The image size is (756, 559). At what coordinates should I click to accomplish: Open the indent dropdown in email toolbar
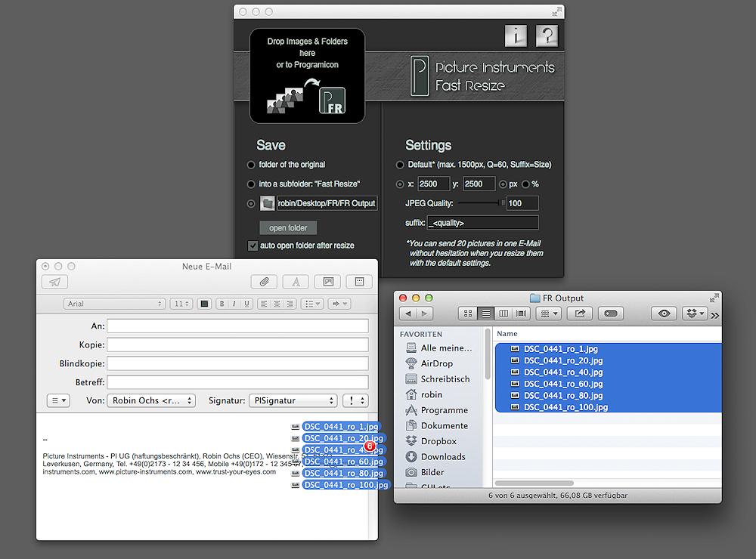pos(339,304)
